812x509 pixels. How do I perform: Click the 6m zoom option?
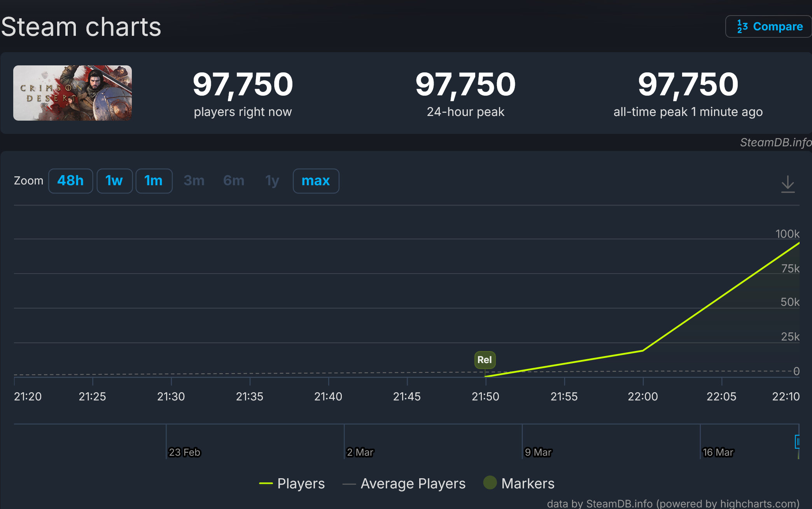click(234, 181)
